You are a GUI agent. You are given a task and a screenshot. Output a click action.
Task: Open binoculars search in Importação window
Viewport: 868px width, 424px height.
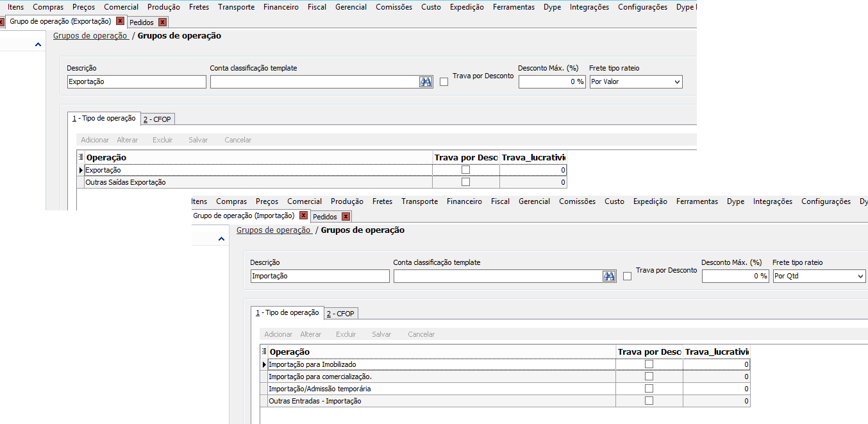click(x=609, y=276)
